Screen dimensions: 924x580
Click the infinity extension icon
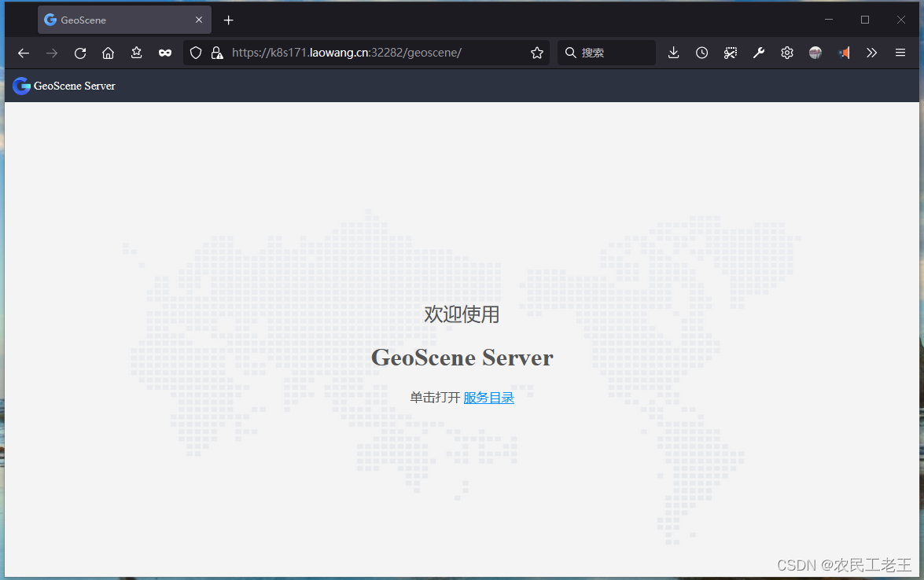[x=164, y=53]
